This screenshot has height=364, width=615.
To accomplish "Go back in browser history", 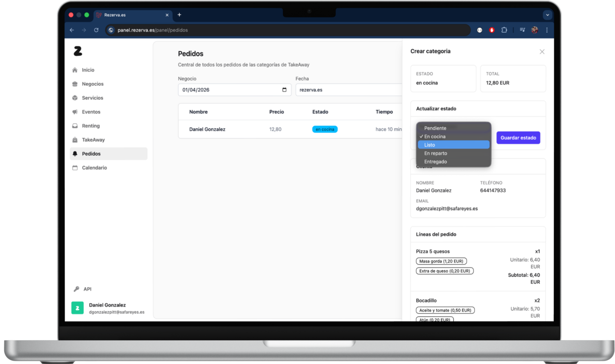I will click(x=72, y=30).
